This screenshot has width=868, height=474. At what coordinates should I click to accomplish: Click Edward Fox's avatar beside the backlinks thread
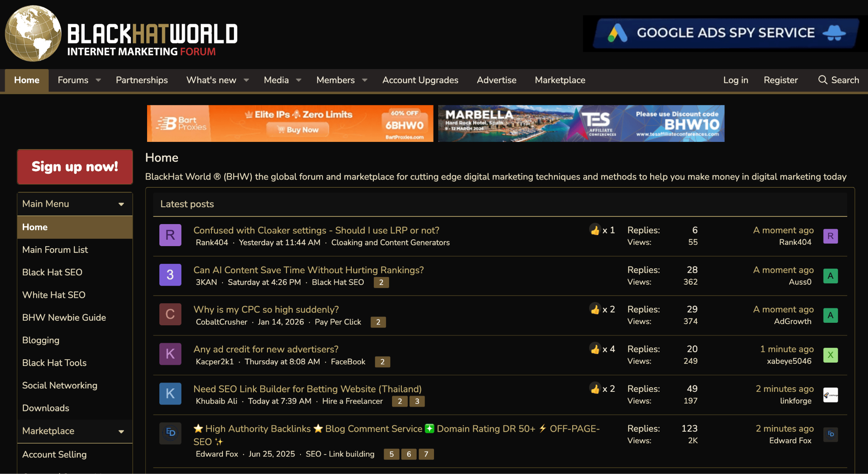tap(170, 433)
